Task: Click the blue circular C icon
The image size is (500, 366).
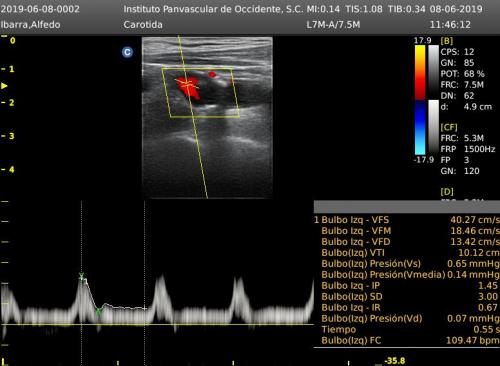Action: (x=127, y=52)
